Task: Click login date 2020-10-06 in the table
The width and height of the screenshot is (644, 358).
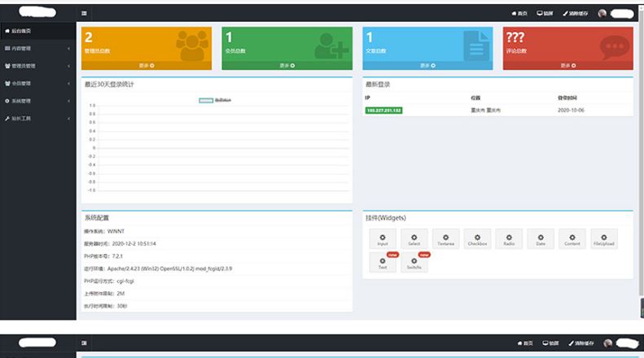Action: [571, 111]
